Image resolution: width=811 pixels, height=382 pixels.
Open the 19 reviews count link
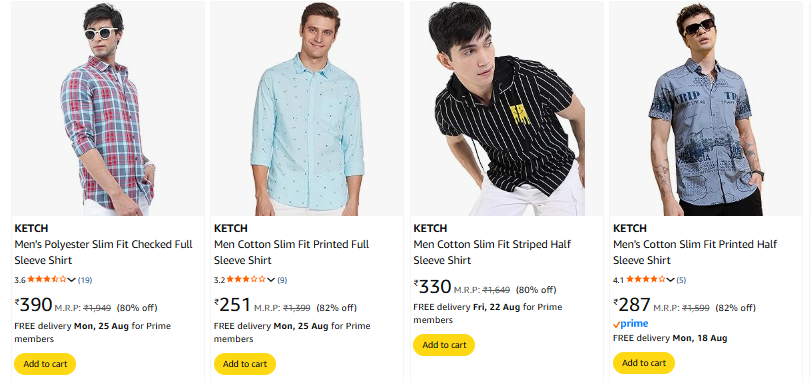click(x=85, y=280)
